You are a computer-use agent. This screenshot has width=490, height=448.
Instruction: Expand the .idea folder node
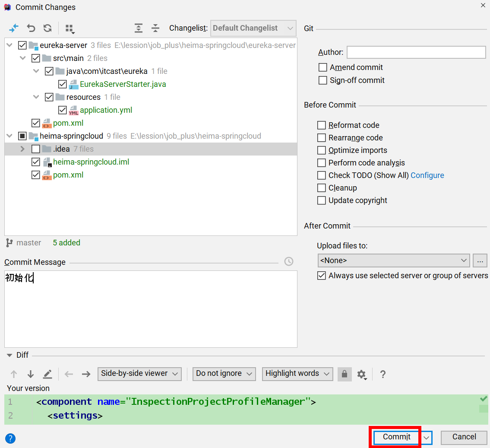(x=22, y=149)
